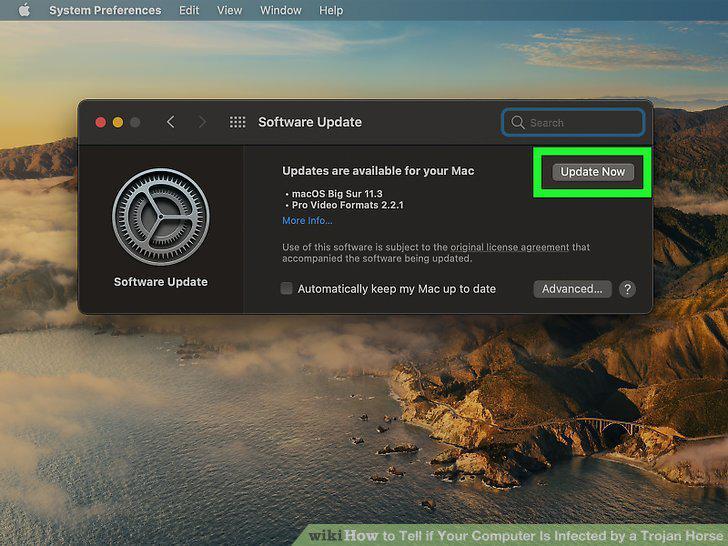The width and height of the screenshot is (728, 546).
Task: Open the Apple menu icon
Action: click(x=24, y=10)
